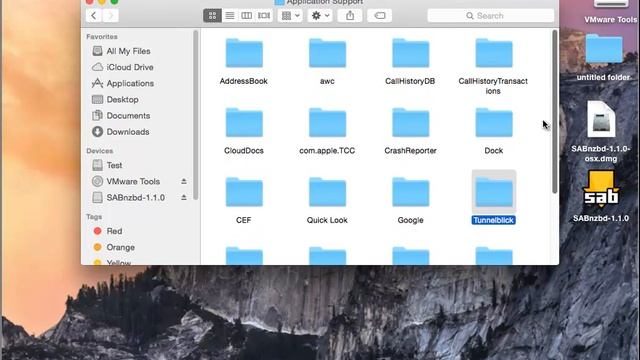Screen dimensions: 640x360
Task: Select the AddressBook folder
Action: click(244, 53)
